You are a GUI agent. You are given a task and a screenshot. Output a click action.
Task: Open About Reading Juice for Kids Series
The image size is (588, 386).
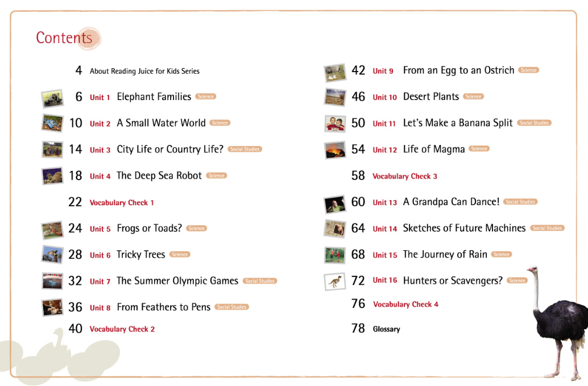coord(144,71)
